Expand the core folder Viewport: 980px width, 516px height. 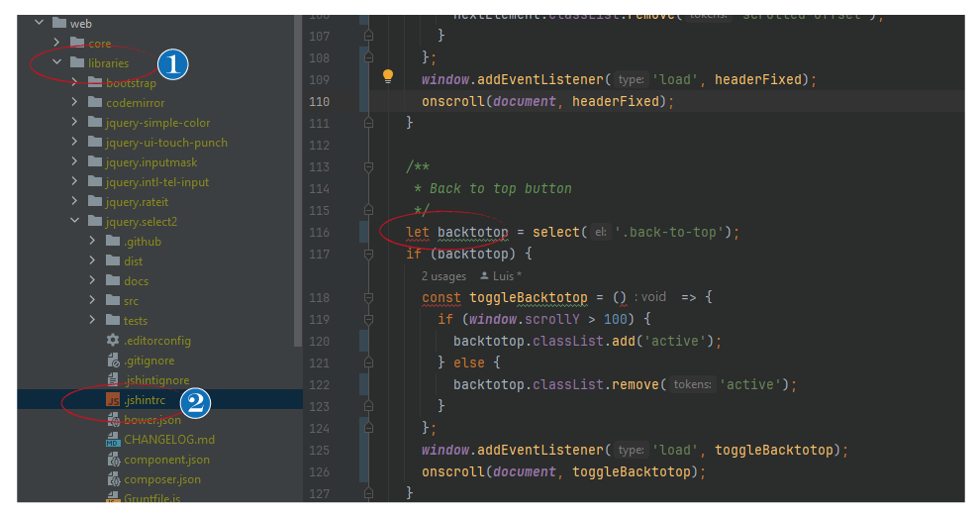(56, 44)
